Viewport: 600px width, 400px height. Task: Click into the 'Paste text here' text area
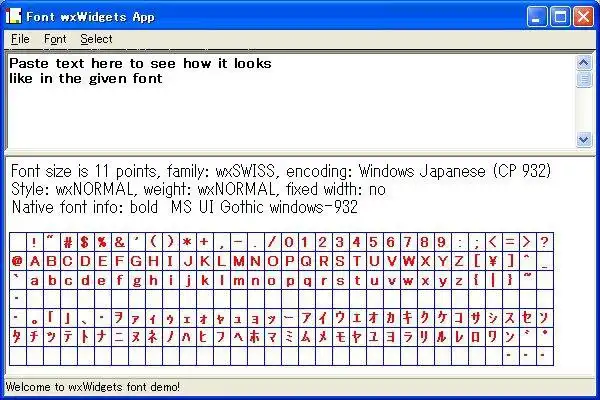tap(291, 101)
